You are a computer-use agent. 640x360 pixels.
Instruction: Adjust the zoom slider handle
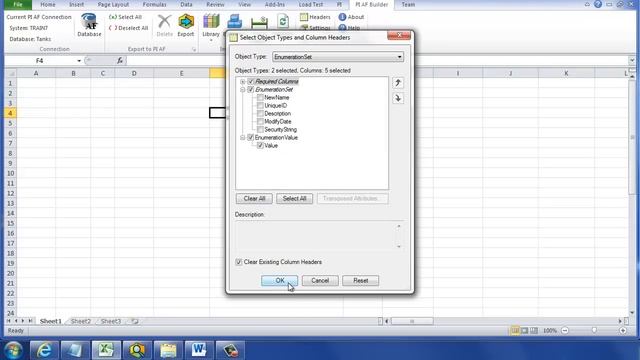coord(594,331)
